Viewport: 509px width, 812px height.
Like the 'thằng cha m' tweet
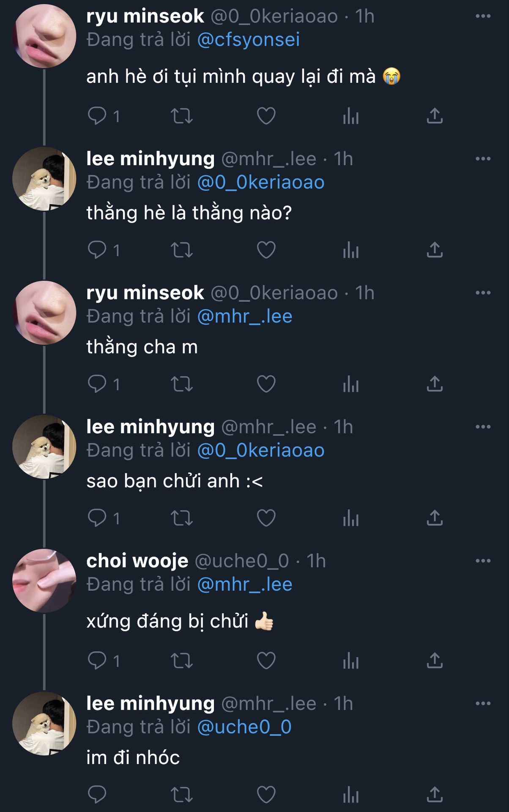266,384
